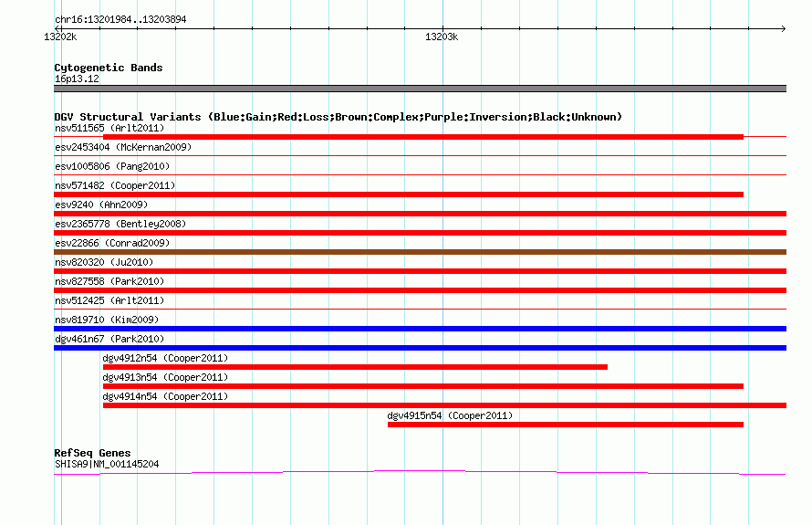Click the nsv511565 (Arlt2011) thick red bar
Screen dimensions: 812x525
click(x=423, y=137)
